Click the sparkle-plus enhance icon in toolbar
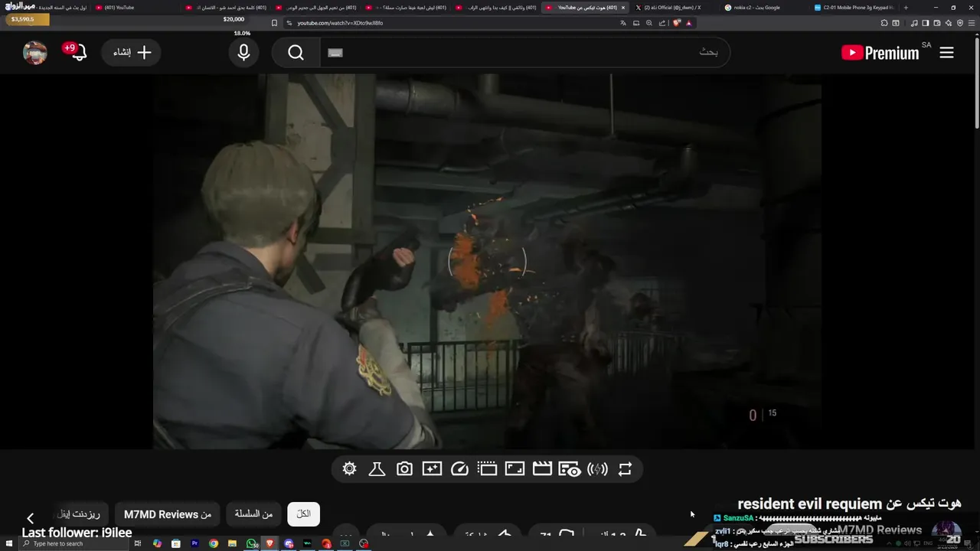 pyautogui.click(x=432, y=469)
